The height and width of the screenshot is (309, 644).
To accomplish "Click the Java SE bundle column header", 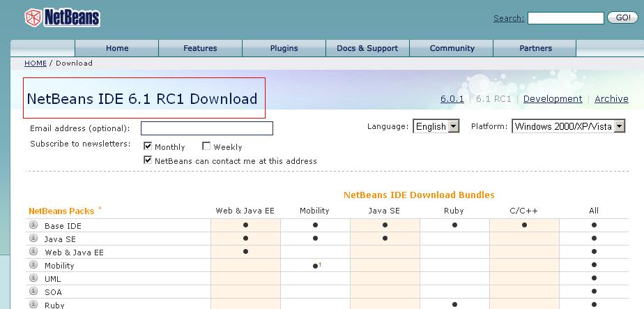I will (383, 211).
